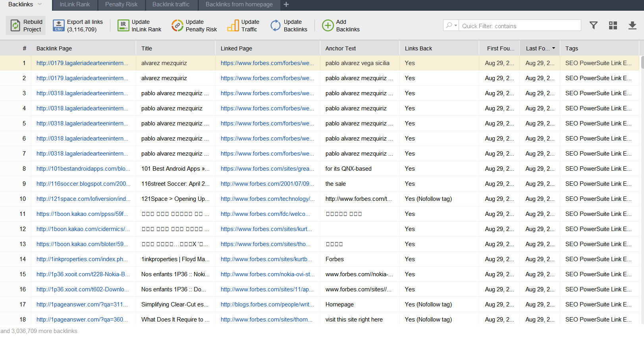Image resolution: width=644 pixels, height=337 pixels.
Task: Click the Update Backlinks refresh icon
Action: click(x=275, y=26)
